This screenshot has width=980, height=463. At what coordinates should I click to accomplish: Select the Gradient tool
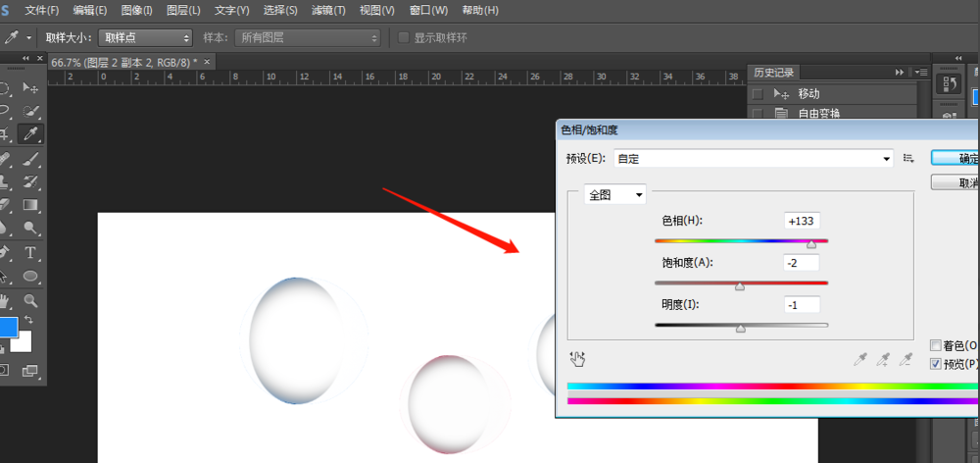coord(30,205)
